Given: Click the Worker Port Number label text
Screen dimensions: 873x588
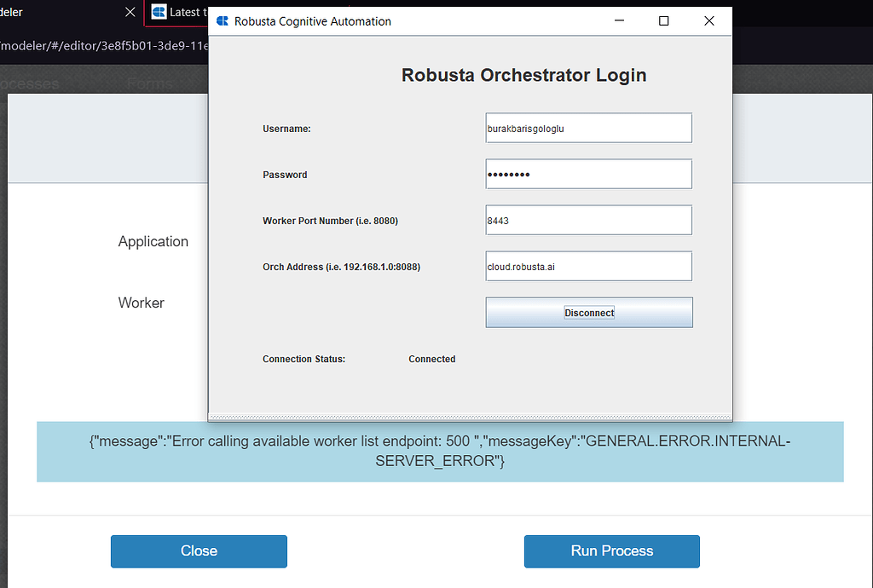Looking at the screenshot, I should (330, 221).
